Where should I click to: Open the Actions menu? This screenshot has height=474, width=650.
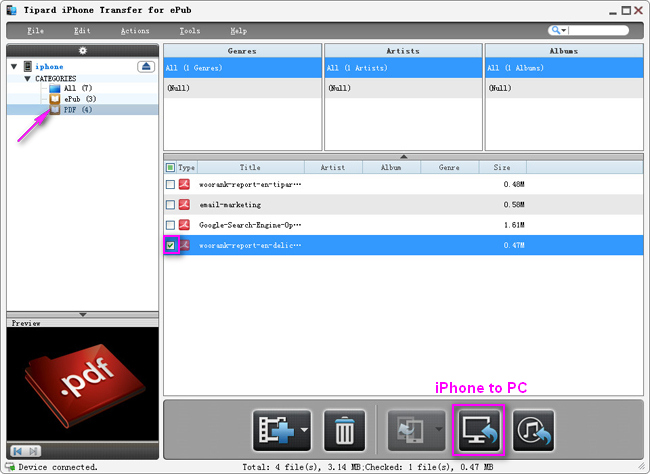click(x=135, y=31)
